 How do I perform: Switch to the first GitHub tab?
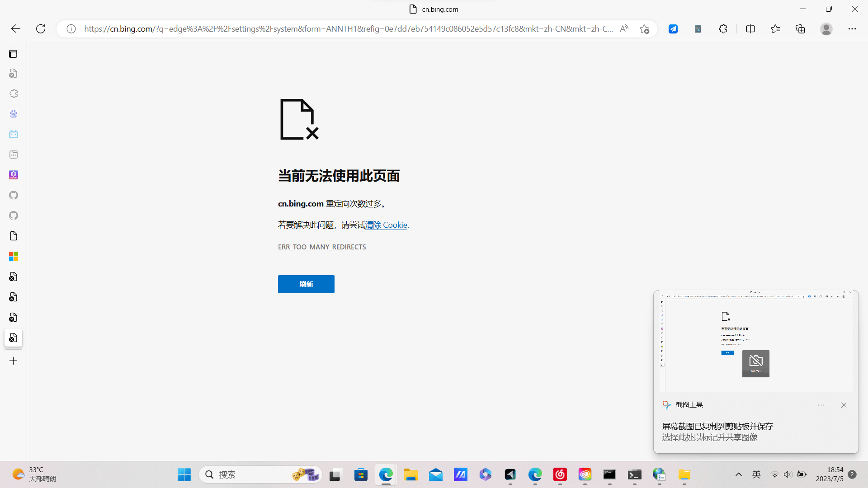click(x=13, y=195)
